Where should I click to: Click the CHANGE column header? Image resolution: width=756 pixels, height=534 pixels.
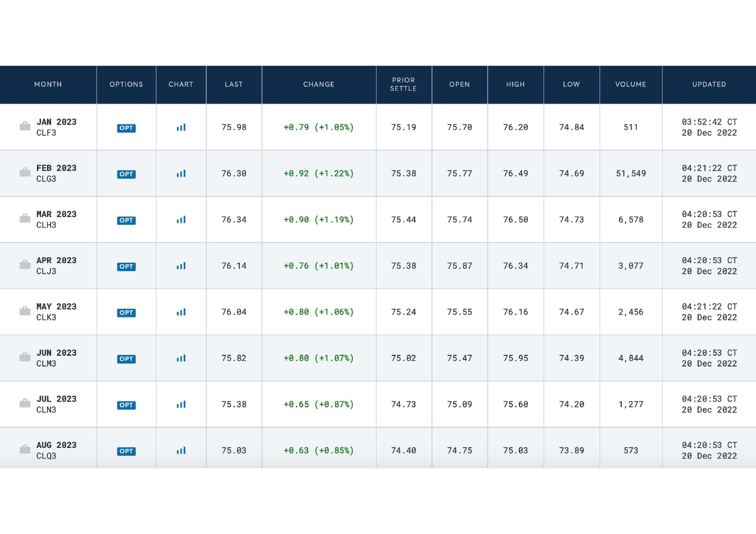[319, 85]
